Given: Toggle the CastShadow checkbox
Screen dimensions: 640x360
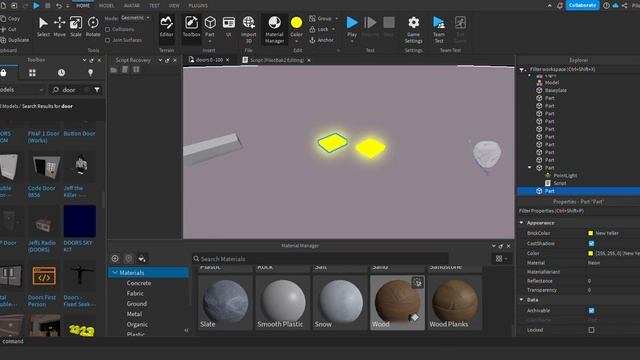Looking at the screenshot, I should [591, 243].
